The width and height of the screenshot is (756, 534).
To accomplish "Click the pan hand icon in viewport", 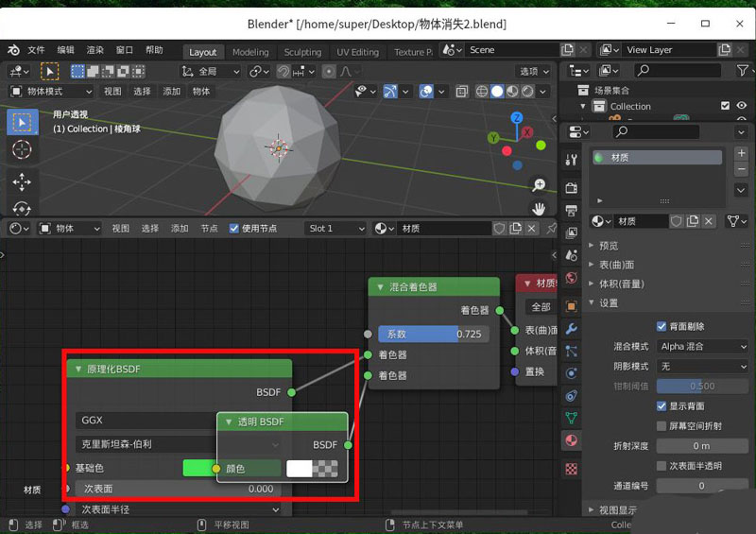I will tap(539, 208).
